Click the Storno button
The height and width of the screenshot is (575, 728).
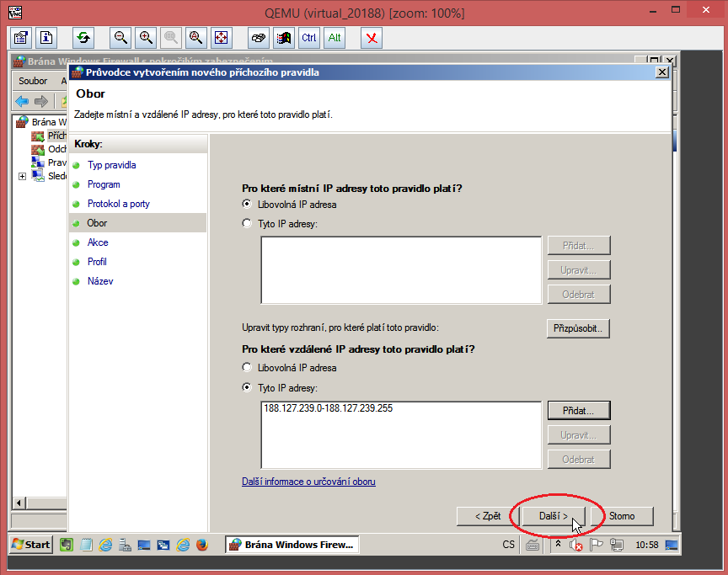tap(622, 516)
